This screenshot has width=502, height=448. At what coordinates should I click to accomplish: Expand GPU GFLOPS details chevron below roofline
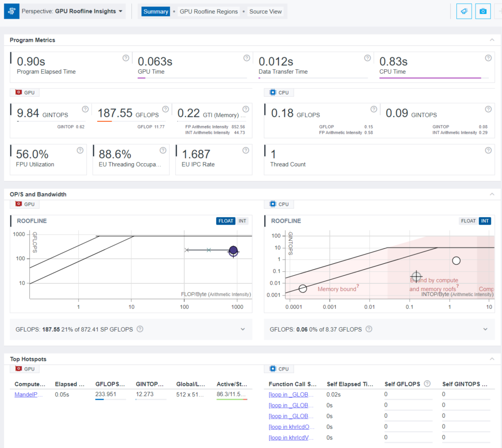(243, 329)
